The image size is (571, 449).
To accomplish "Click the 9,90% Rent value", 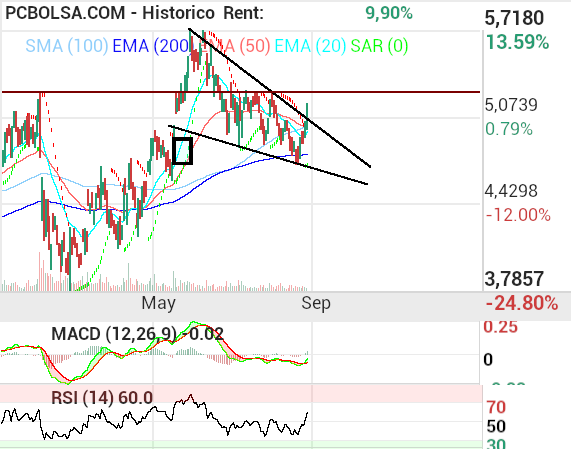I will [x=389, y=13].
